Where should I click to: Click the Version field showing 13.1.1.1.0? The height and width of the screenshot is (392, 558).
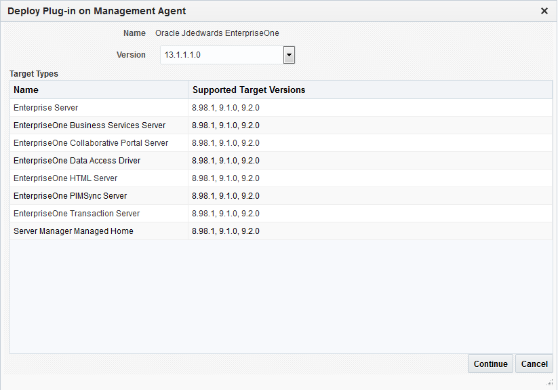(x=222, y=55)
